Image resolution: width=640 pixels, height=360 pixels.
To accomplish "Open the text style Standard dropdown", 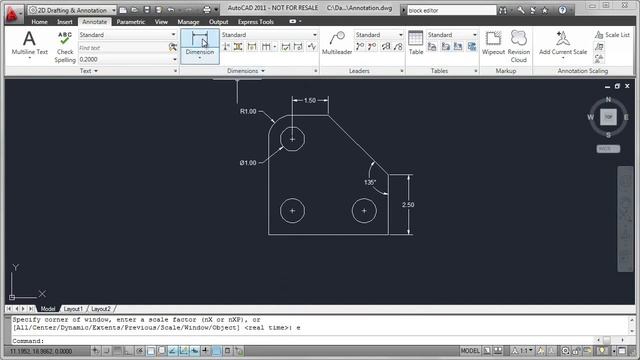I will click(x=128, y=35).
